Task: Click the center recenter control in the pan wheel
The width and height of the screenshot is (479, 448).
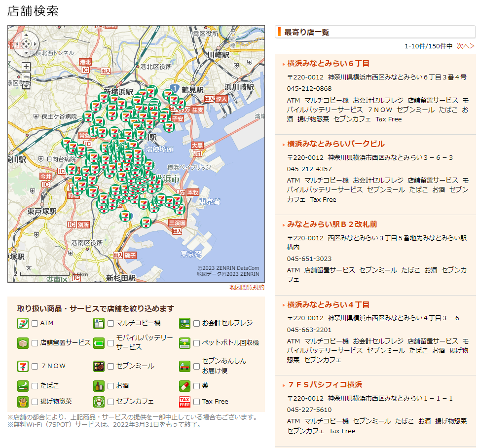Action: tap(26, 44)
